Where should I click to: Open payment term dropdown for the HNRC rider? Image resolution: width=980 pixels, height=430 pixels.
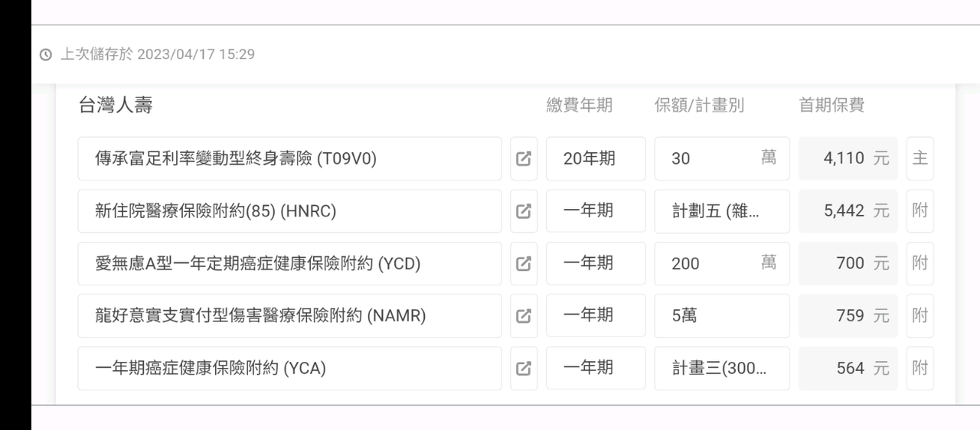tap(595, 211)
